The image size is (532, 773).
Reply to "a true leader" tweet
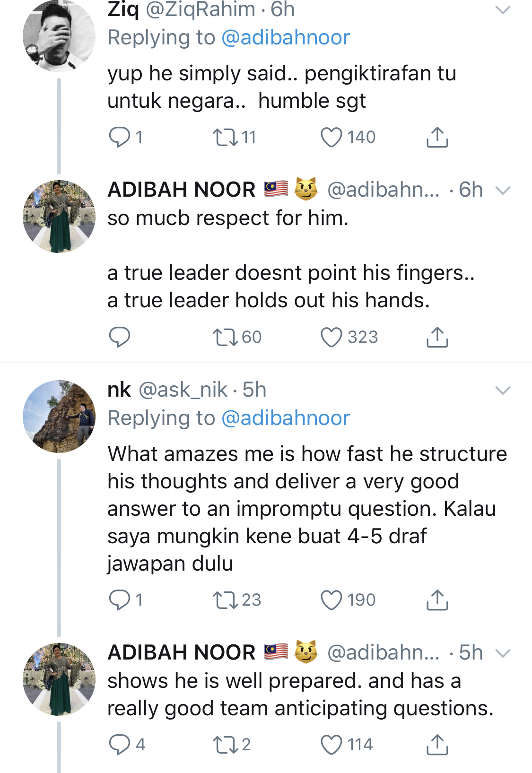(x=119, y=337)
